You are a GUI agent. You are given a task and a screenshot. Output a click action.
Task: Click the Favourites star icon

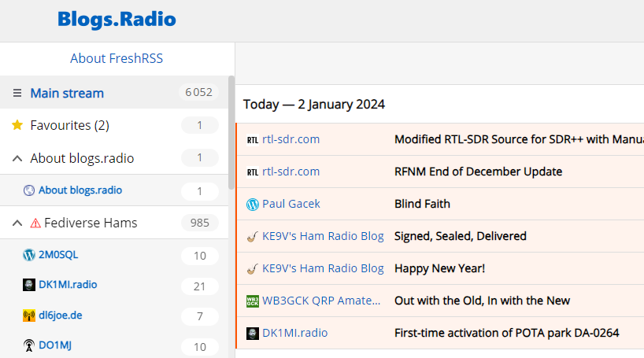click(x=17, y=125)
